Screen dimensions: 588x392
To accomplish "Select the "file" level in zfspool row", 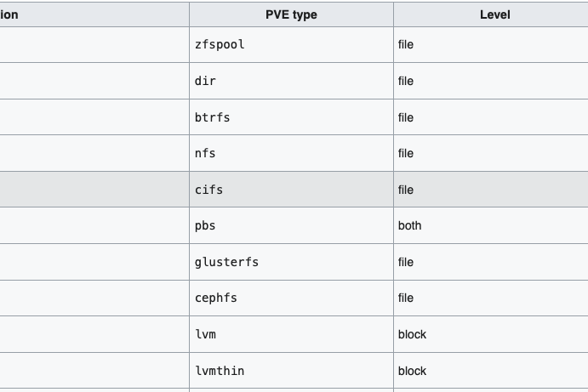I will pos(406,44).
